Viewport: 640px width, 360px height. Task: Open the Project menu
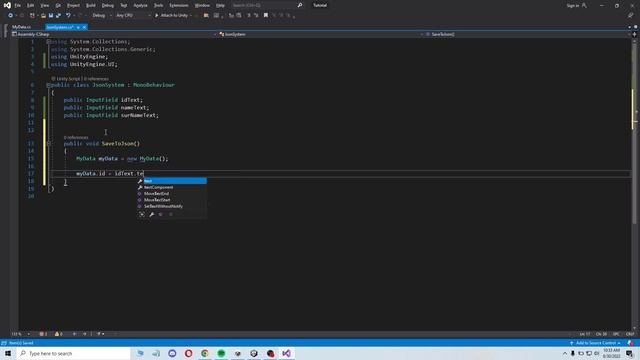(x=73, y=5)
